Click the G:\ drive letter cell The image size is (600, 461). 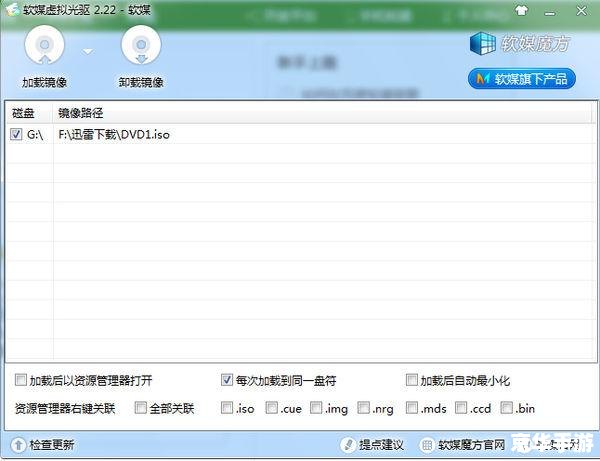tap(35, 134)
